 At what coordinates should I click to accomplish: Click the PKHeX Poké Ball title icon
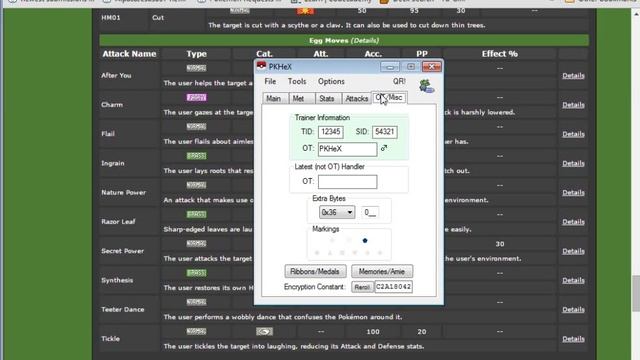pyautogui.click(x=261, y=66)
